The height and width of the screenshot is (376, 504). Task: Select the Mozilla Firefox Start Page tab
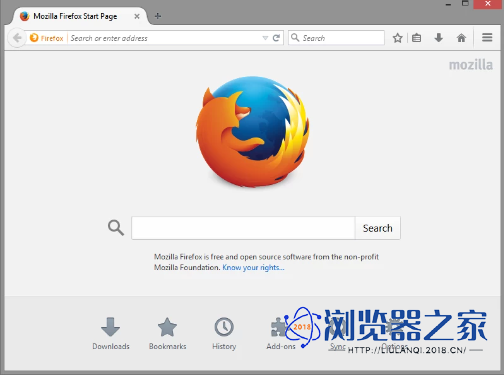click(x=80, y=16)
